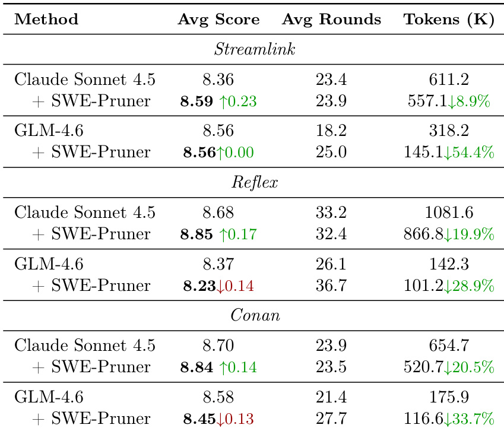This screenshot has width=504, height=431.
Task: Select the 36.7 average rounds value
Action: (x=331, y=286)
